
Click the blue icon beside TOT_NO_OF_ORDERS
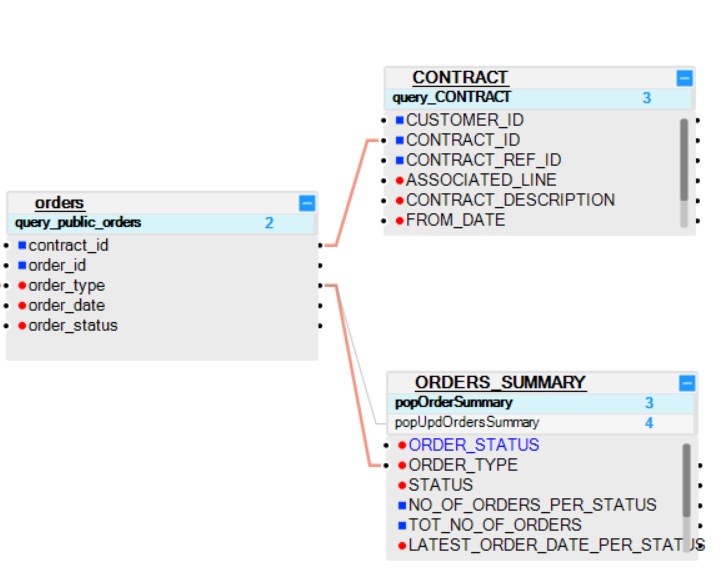coord(402,525)
